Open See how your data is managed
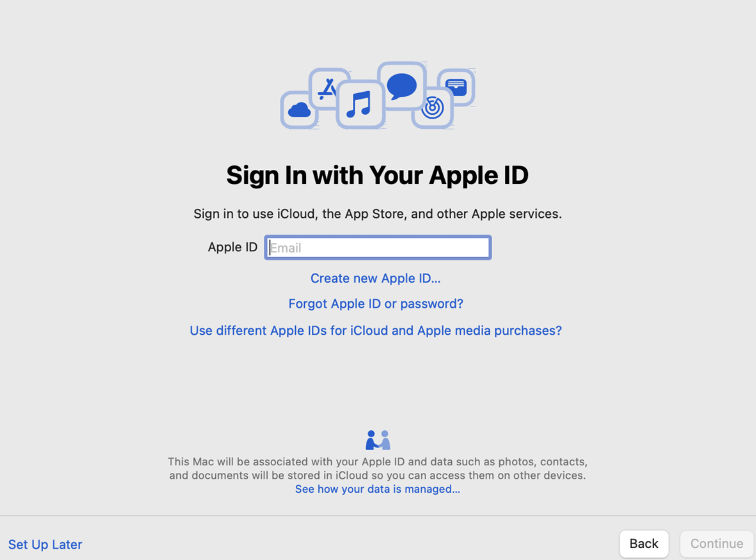 (377, 489)
